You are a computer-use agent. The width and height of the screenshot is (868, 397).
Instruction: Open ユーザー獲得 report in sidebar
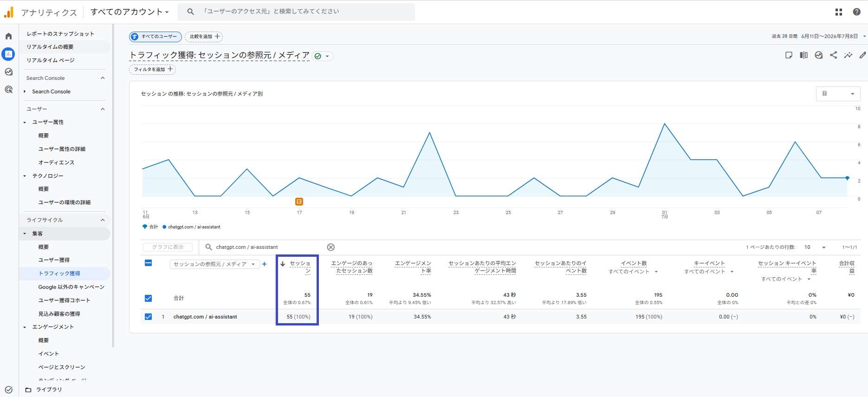point(54,260)
